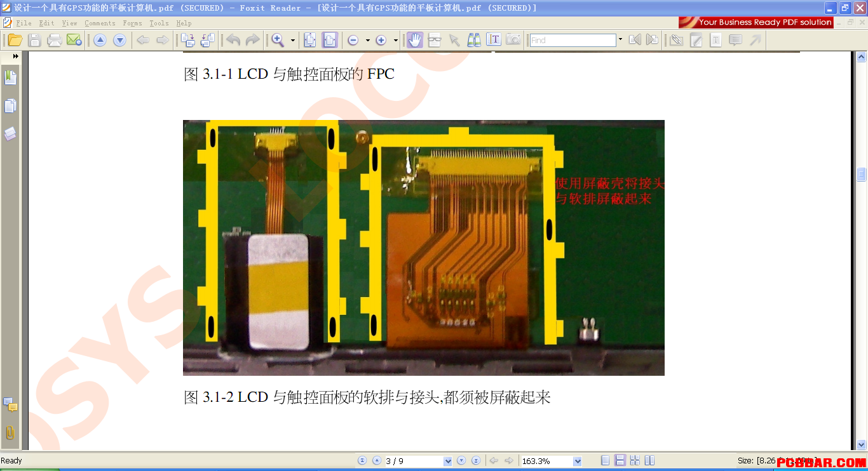
Task: Select the Snapshot camera tool
Action: point(513,40)
